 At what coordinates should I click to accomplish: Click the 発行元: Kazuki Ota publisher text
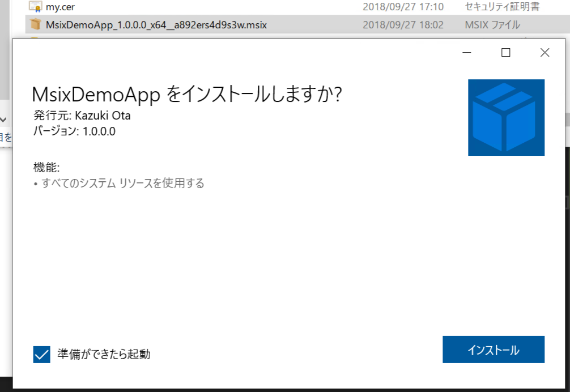click(x=82, y=116)
